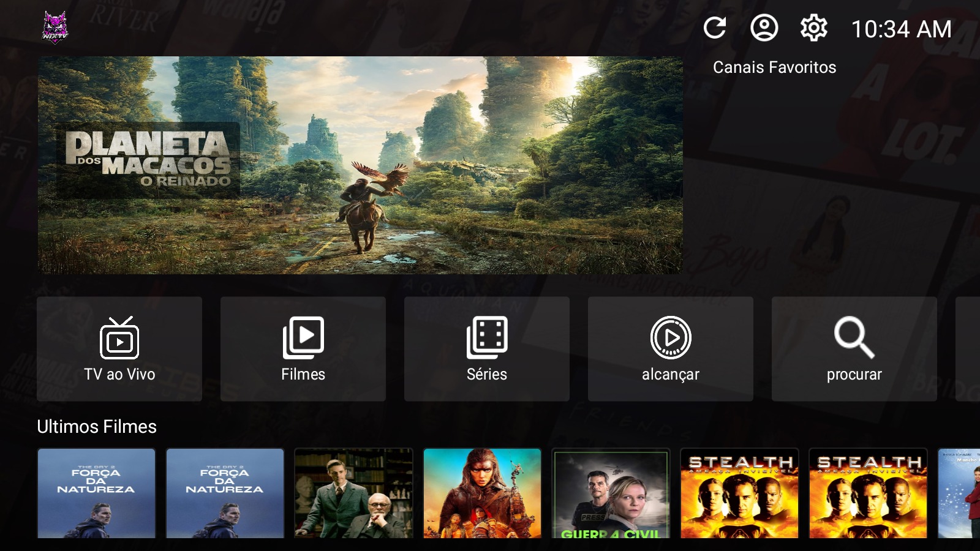Open the Guerra Civil movie poster

point(611,493)
